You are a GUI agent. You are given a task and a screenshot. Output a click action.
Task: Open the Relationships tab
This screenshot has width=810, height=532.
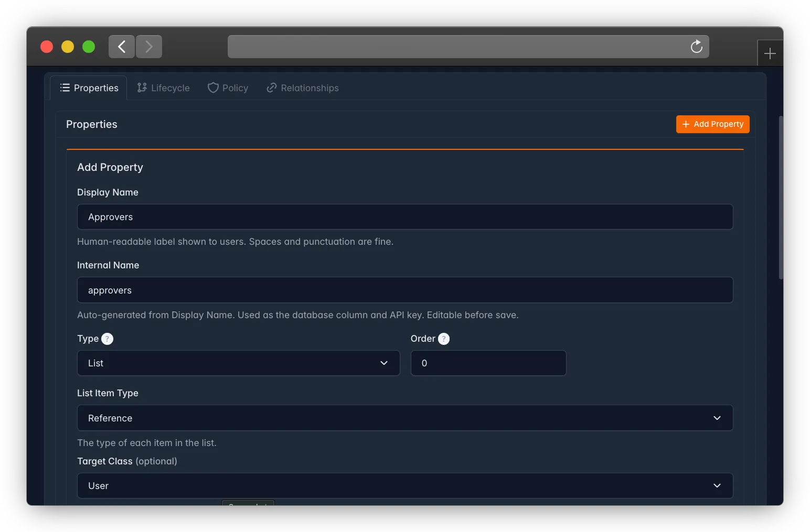[x=303, y=88]
